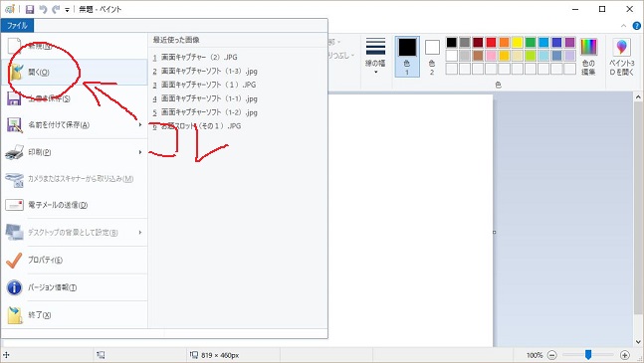The height and width of the screenshot is (363, 644).
Task: Click ペイント3Dを開く button
Action: pyautogui.click(x=621, y=57)
